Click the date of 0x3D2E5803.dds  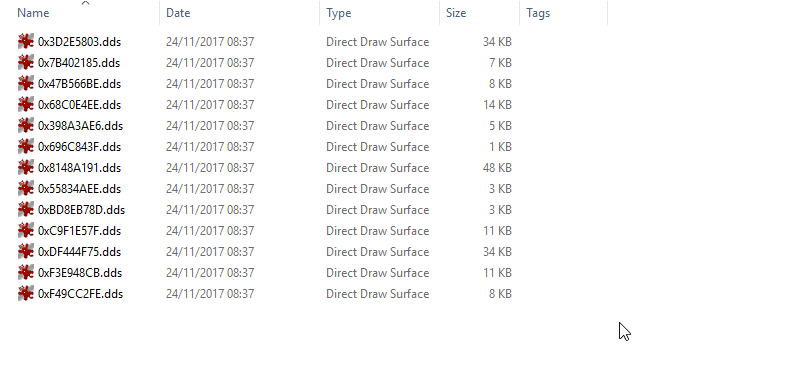point(210,42)
